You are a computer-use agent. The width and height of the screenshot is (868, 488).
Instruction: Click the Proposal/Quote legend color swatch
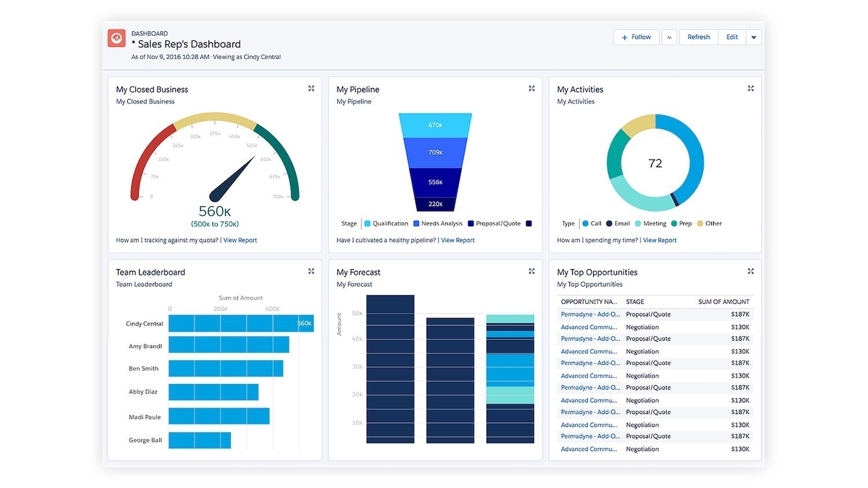coord(472,223)
